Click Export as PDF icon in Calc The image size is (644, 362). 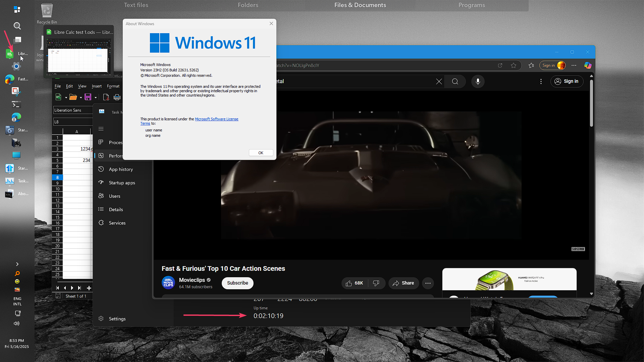[x=106, y=97]
